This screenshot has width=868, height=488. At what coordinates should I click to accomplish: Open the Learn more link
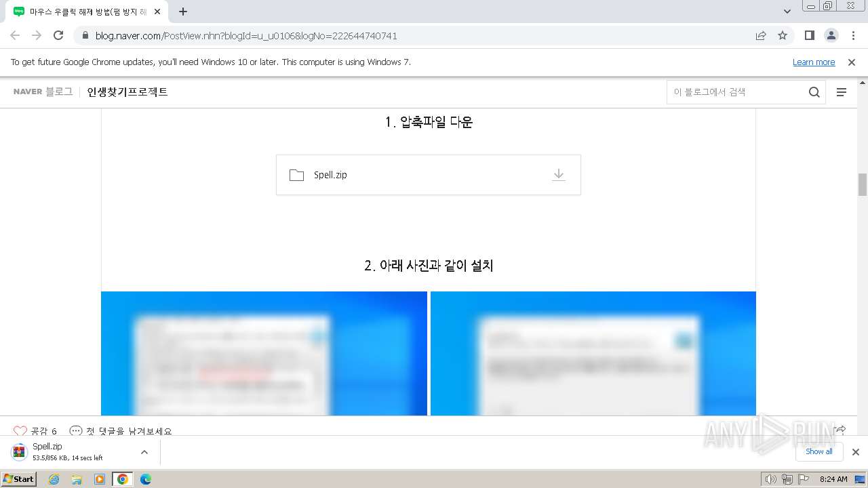coord(814,62)
